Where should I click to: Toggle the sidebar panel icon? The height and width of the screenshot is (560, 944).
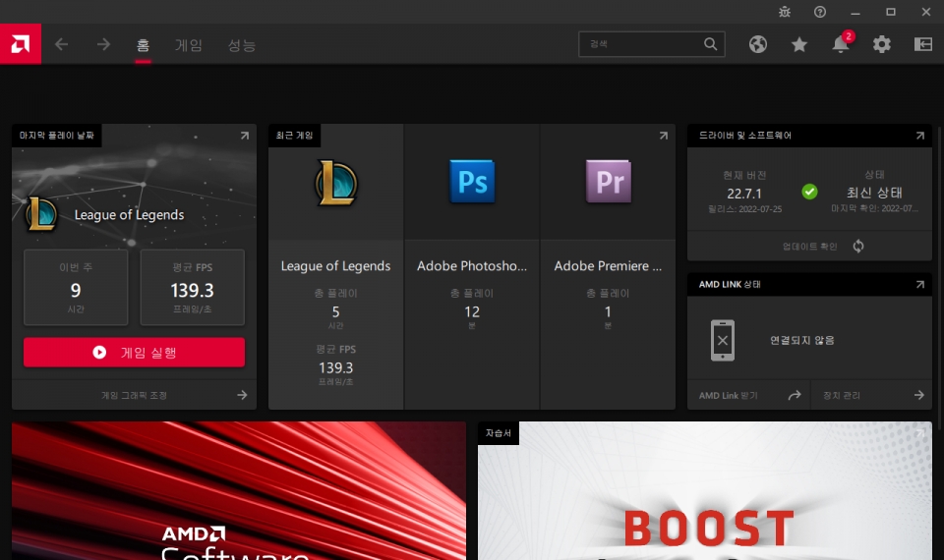(x=923, y=44)
